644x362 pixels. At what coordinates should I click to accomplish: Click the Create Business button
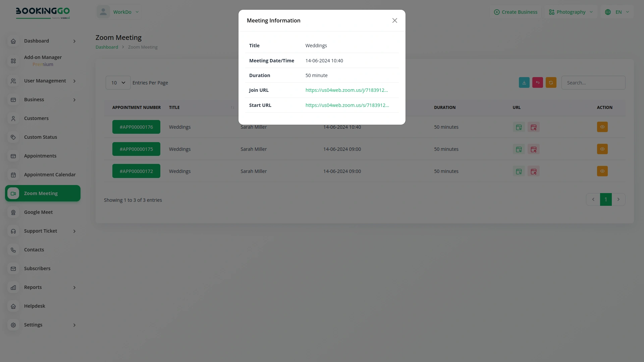click(x=516, y=12)
